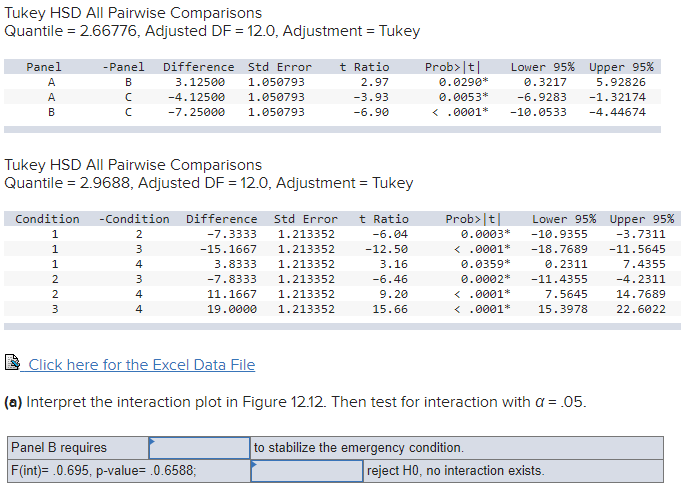Click 'Quantile = 2.9688' heading line
This screenshot has width=694, height=496.
pyautogui.click(x=208, y=183)
